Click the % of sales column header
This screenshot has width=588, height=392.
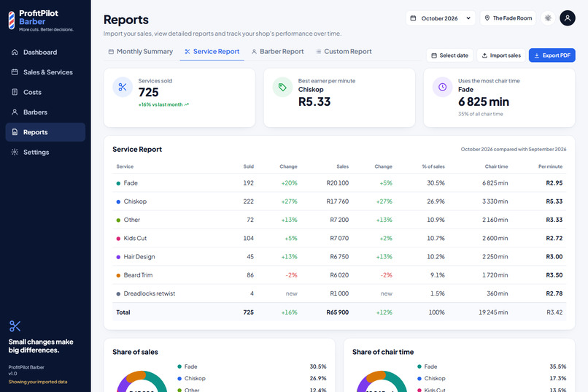[433, 166]
